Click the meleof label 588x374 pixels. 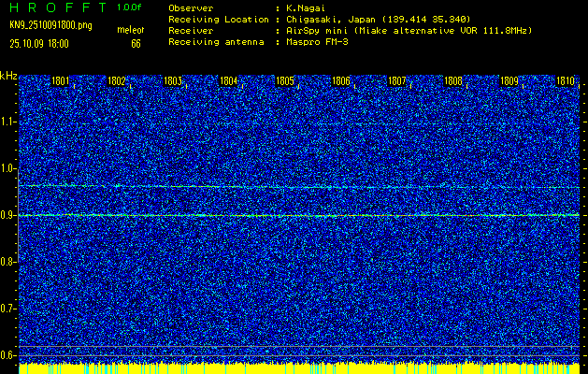coord(130,31)
